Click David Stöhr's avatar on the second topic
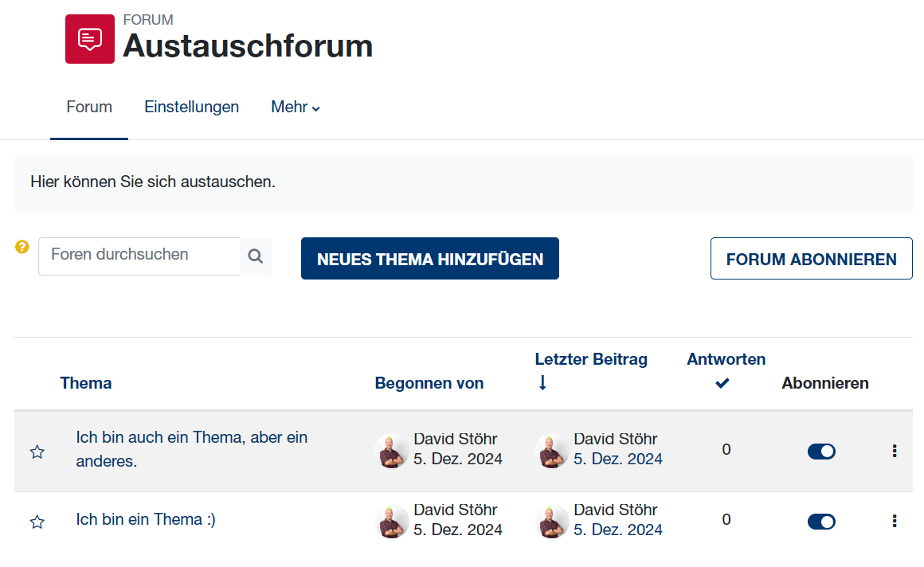The width and height of the screenshot is (924, 567). click(x=392, y=521)
